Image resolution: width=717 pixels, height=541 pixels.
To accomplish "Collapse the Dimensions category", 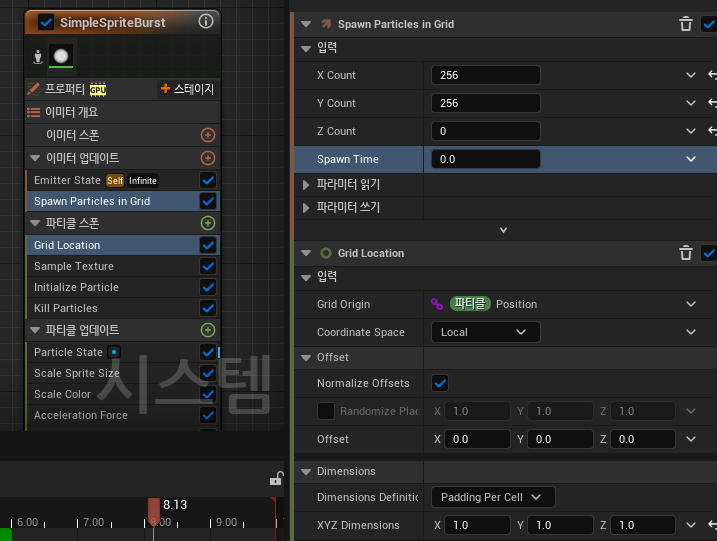I will (x=306, y=471).
